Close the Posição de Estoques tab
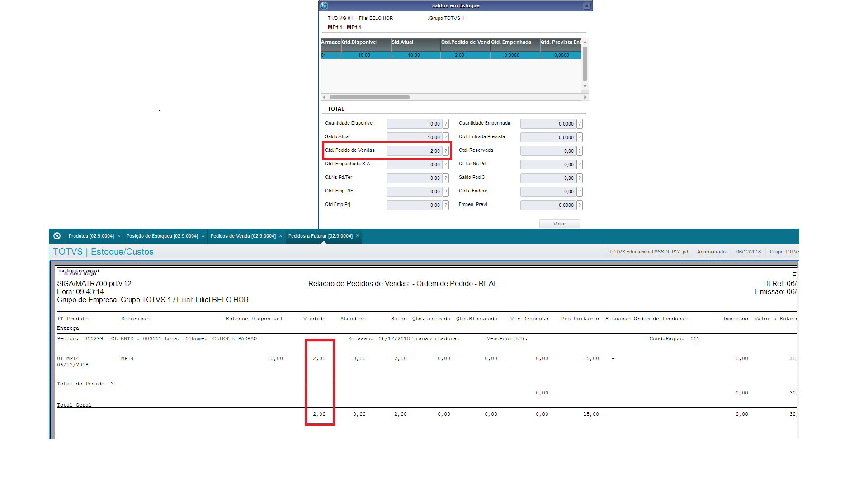868x488 pixels. point(203,236)
